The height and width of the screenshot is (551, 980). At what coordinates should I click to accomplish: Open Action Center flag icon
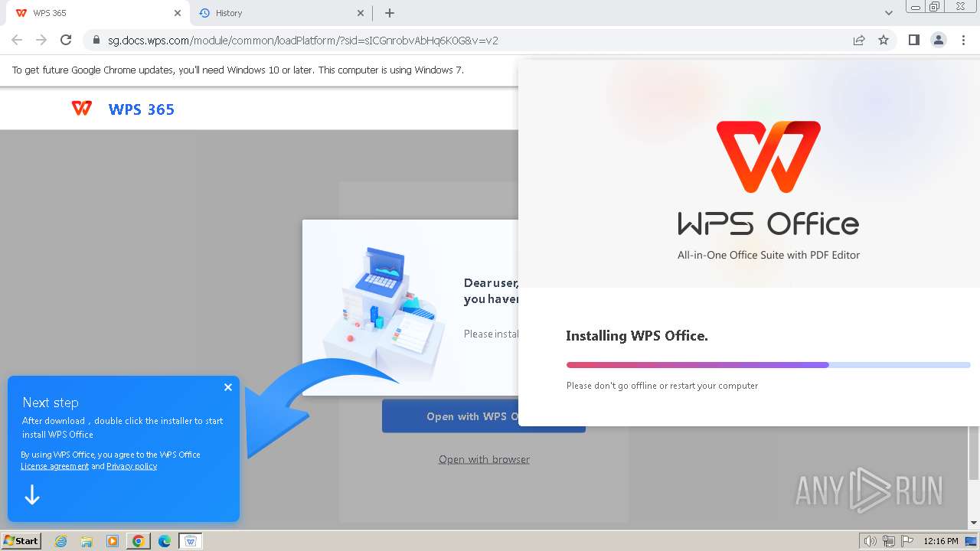coord(907,541)
